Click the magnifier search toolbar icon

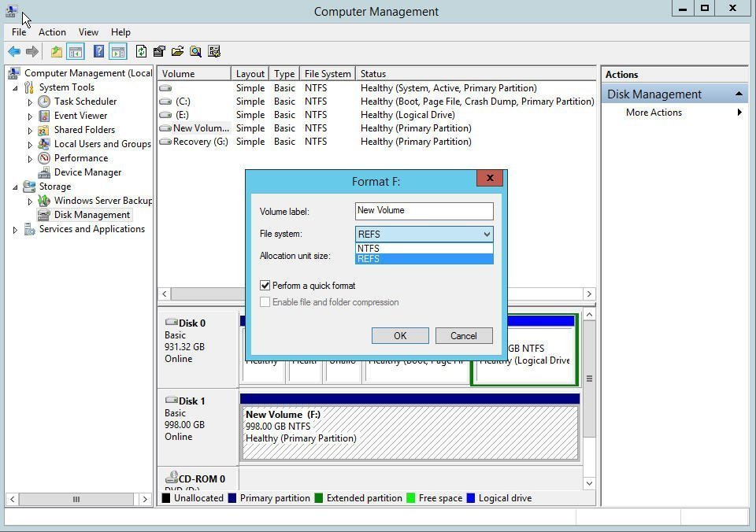[196, 51]
